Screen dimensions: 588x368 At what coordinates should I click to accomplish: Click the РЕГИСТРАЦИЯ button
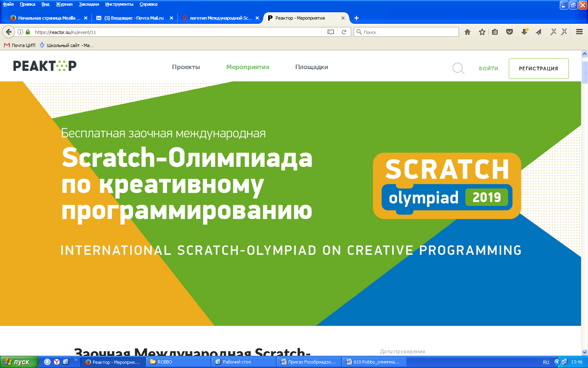539,69
